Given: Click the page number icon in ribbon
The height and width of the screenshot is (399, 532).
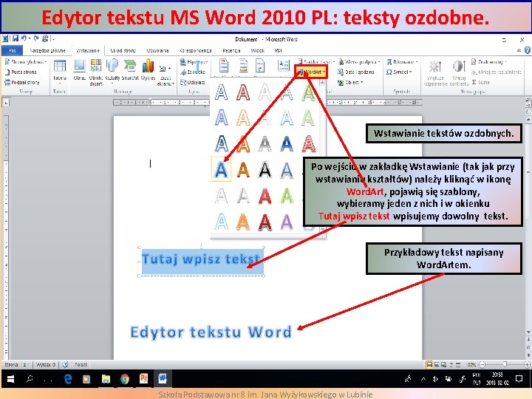Looking at the screenshot, I should click(260, 66).
